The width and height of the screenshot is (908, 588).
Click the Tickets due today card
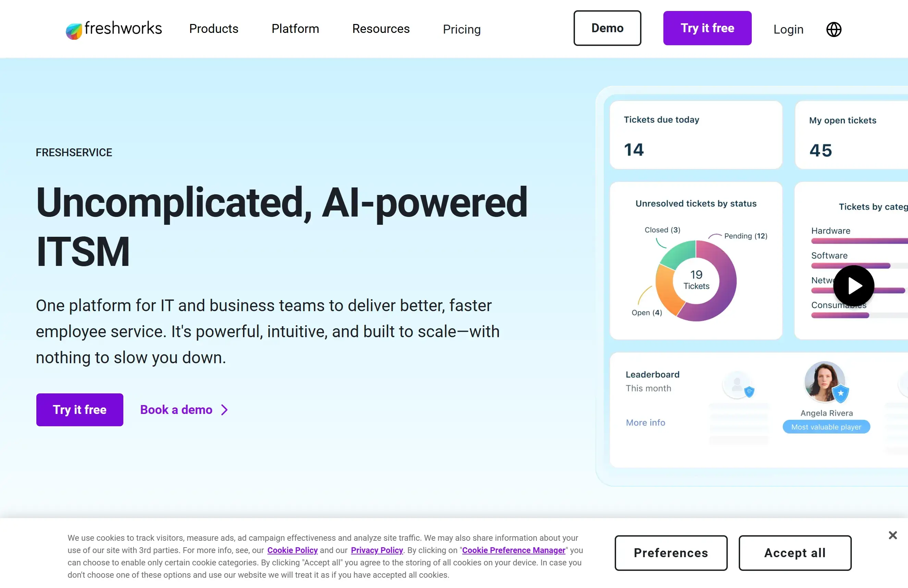click(x=696, y=135)
